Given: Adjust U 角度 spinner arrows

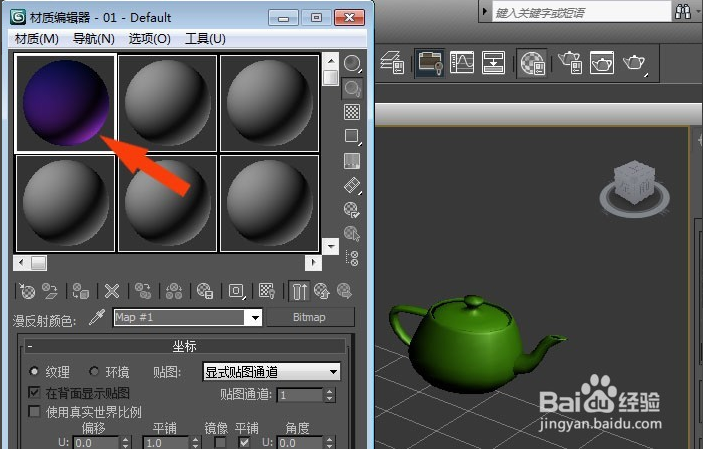Looking at the screenshot, I should 330,443.
